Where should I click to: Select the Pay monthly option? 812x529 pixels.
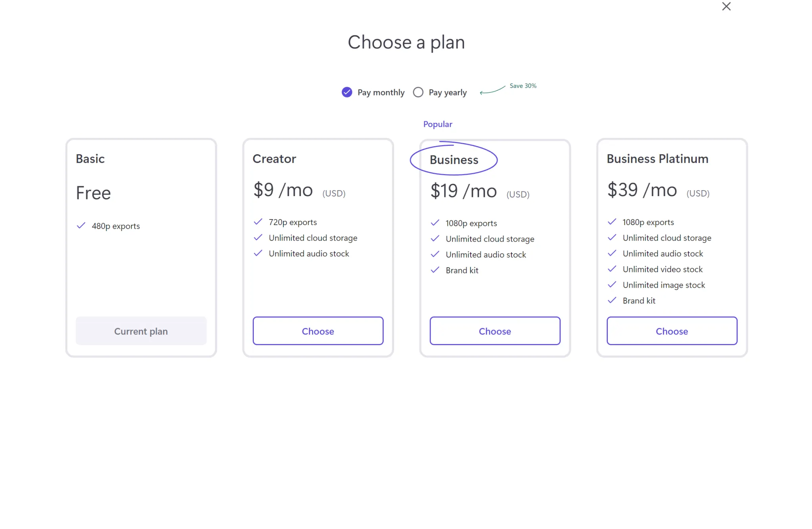point(347,92)
